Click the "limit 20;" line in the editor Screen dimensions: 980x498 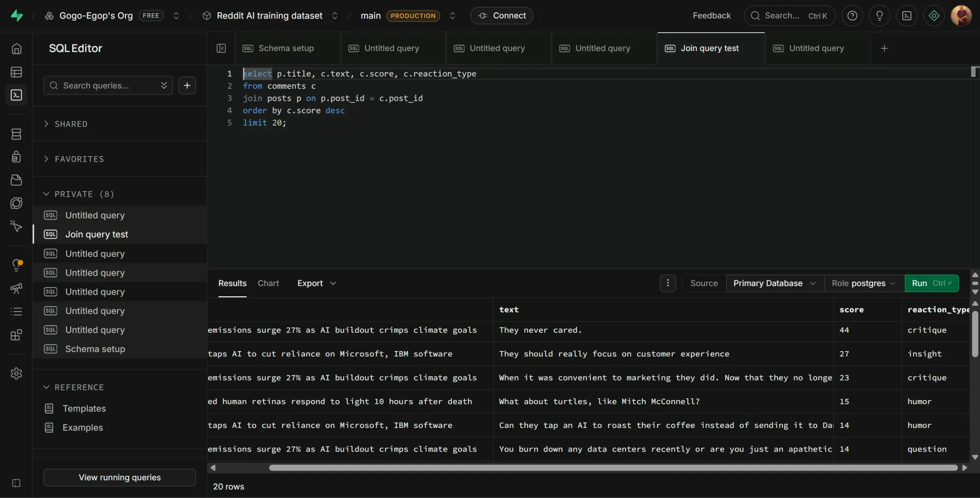coord(265,122)
